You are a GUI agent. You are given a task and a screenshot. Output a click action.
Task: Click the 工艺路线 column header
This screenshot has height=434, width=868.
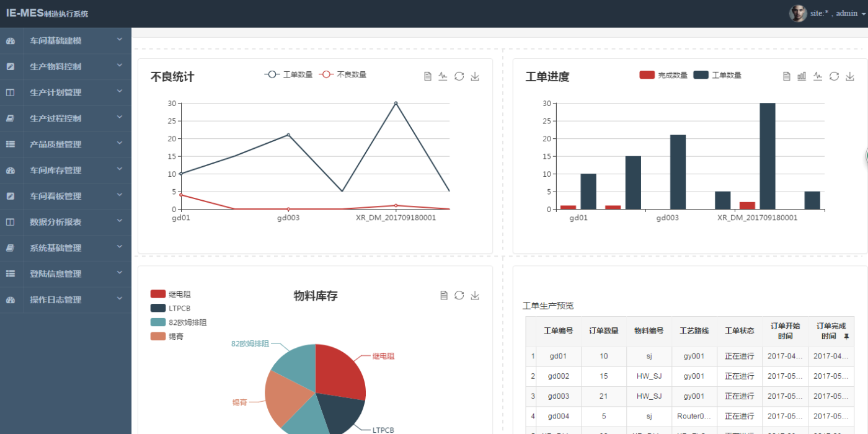click(x=694, y=331)
